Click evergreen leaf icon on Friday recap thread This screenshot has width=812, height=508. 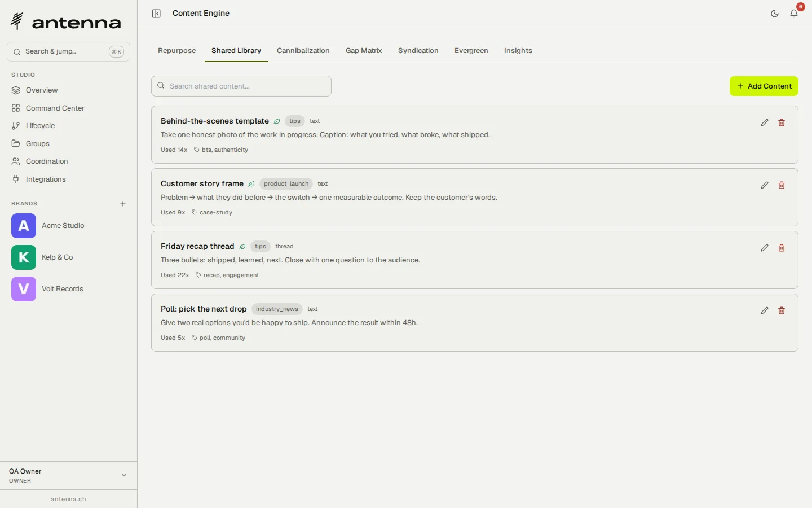242,247
